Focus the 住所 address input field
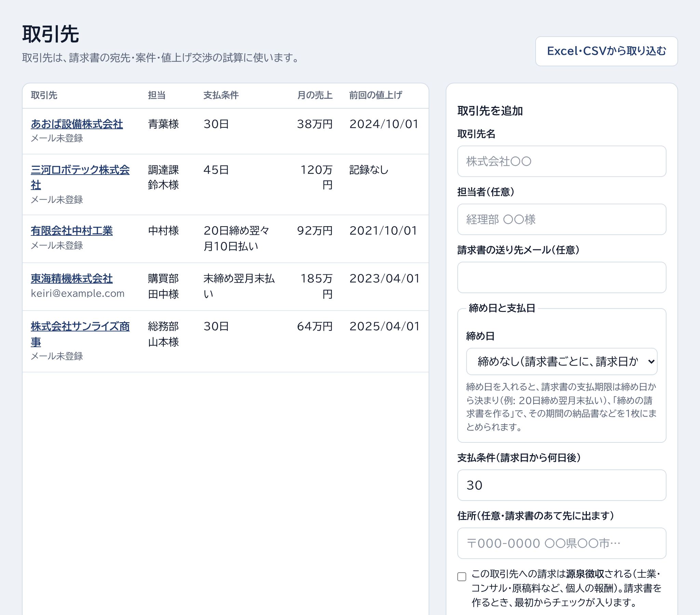Screen dimensions: 700x615 pyautogui.click(x=561, y=543)
